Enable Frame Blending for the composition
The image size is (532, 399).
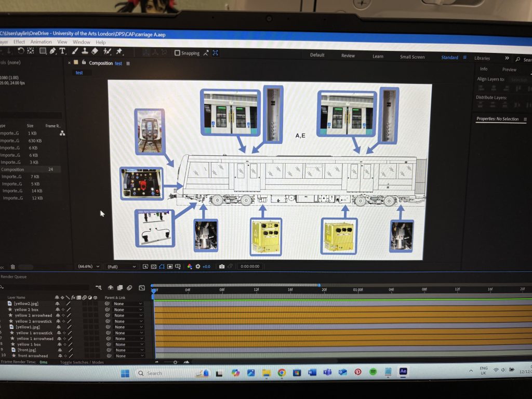click(x=120, y=288)
